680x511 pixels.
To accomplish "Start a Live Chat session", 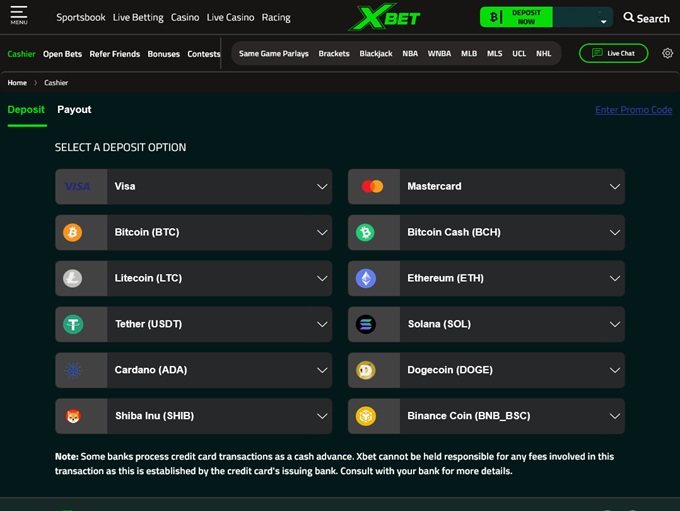I will click(613, 53).
